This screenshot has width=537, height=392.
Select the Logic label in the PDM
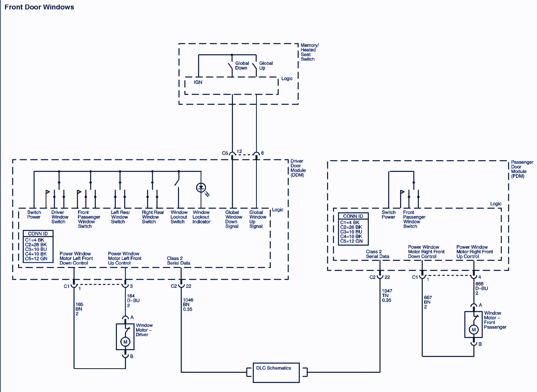click(496, 204)
